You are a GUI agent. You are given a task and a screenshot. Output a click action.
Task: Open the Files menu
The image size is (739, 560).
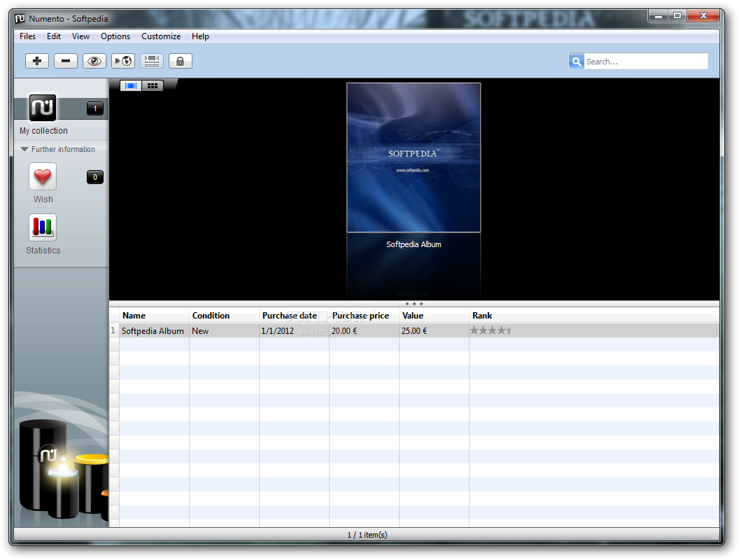tap(27, 36)
